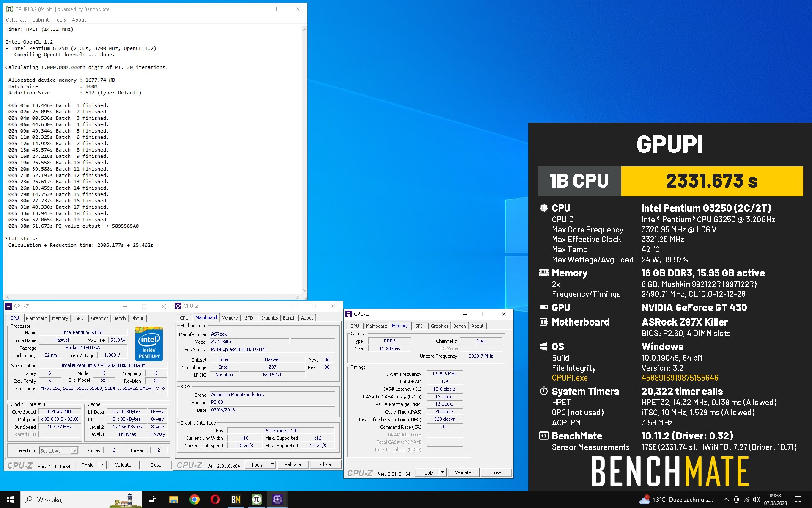Select Memory tab in Mainboard CPU-Z window
Image resolution: width=812 pixels, height=508 pixels.
[230, 318]
